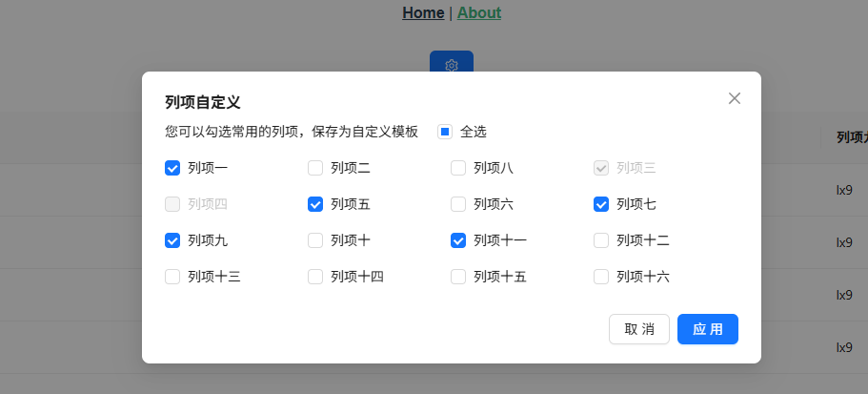The image size is (868, 394).
Task: Toggle the 全选 select-all checkbox
Action: (445, 132)
